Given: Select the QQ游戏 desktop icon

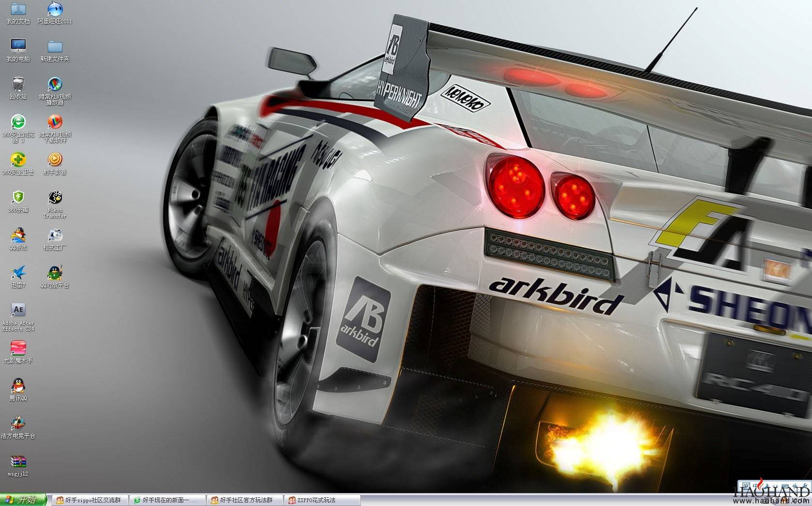Looking at the screenshot, I should tap(18, 239).
